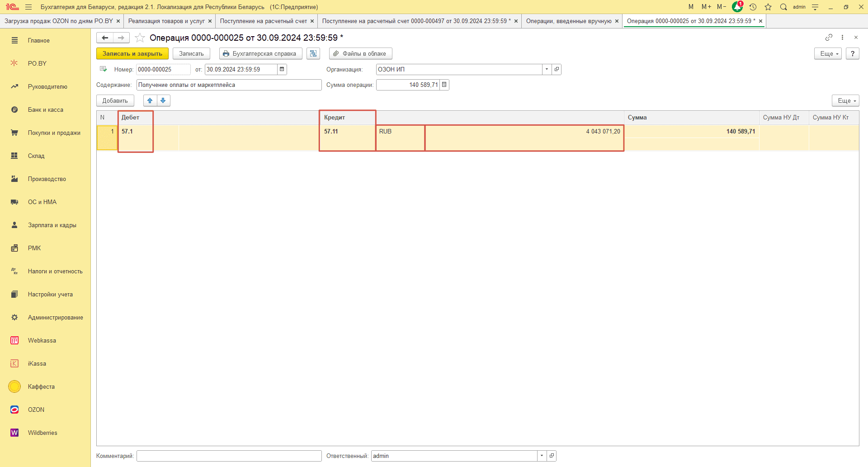Switch to Поступление на расчетный счет tab
868x467 pixels.
263,21
